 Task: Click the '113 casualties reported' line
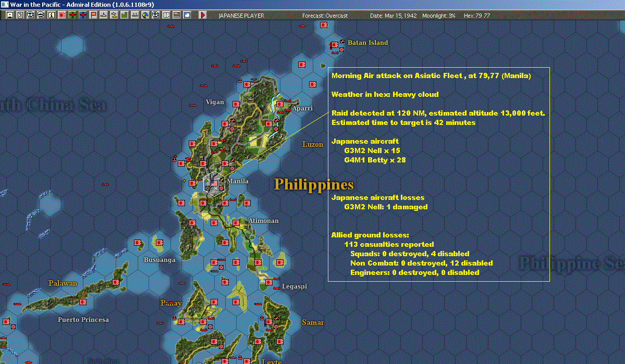[x=389, y=245]
